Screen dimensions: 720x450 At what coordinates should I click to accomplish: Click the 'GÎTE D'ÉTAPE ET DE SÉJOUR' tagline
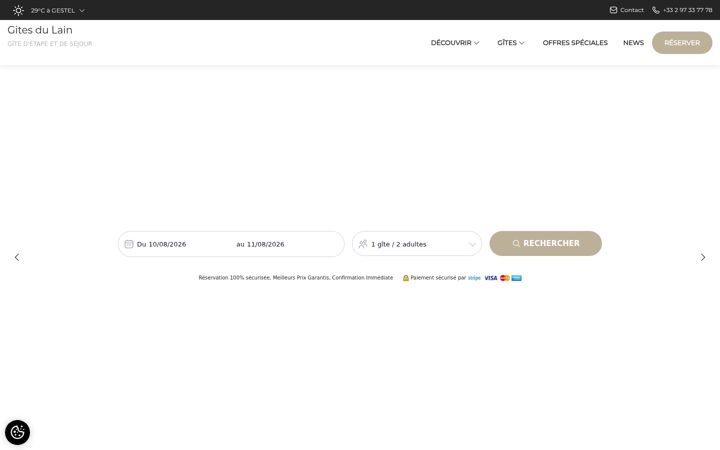(50, 44)
